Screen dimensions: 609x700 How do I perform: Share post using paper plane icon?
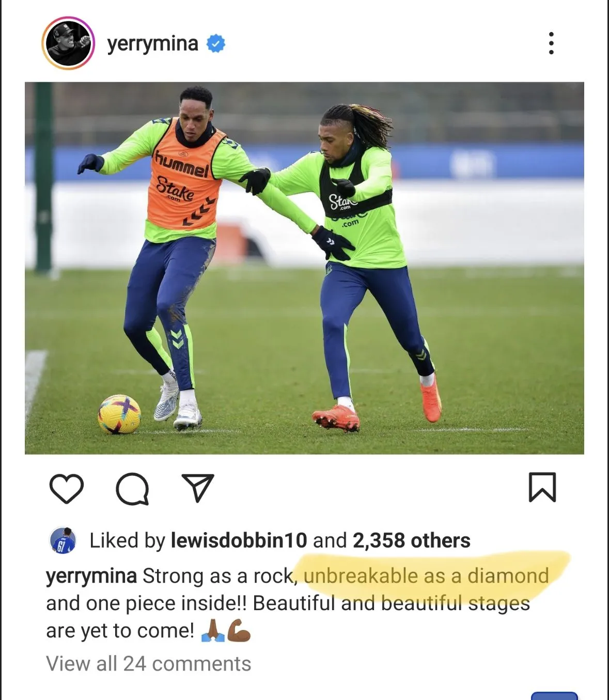point(198,488)
